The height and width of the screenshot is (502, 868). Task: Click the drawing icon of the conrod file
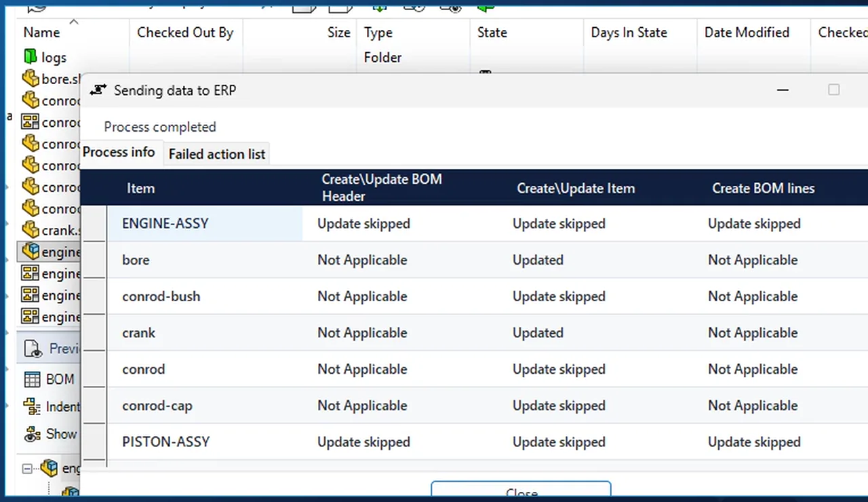(31, 122)
